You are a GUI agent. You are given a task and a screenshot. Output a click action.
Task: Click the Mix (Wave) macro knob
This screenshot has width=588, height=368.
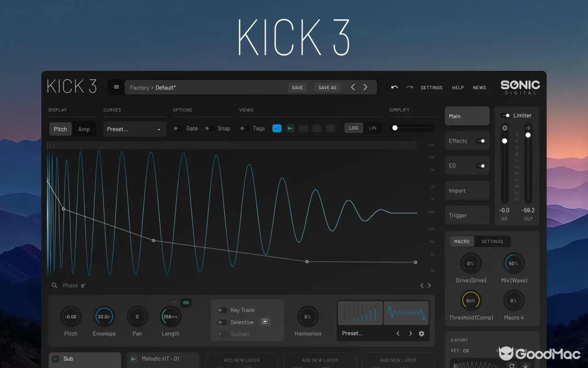514,264
